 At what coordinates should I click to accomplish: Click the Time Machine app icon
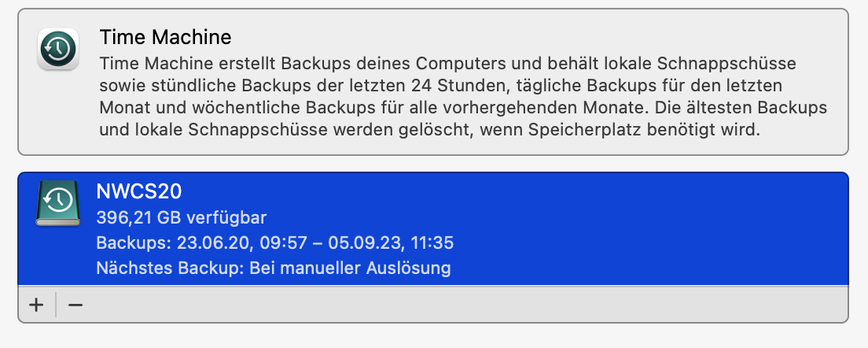57,49
